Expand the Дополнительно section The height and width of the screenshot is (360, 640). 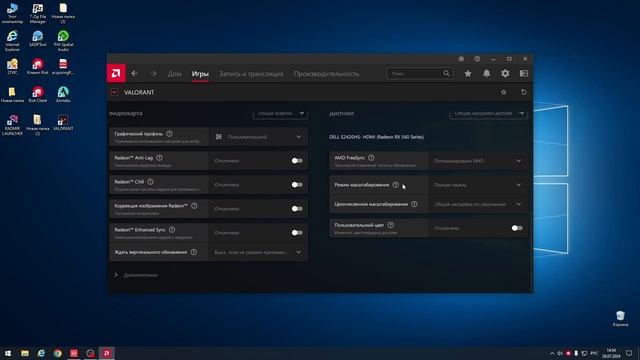136,275
